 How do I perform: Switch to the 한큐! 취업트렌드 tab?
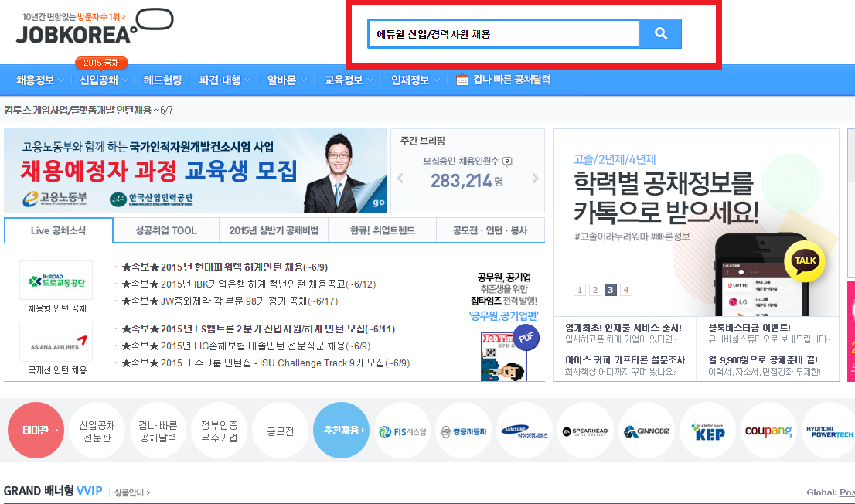tap(382, 230)
